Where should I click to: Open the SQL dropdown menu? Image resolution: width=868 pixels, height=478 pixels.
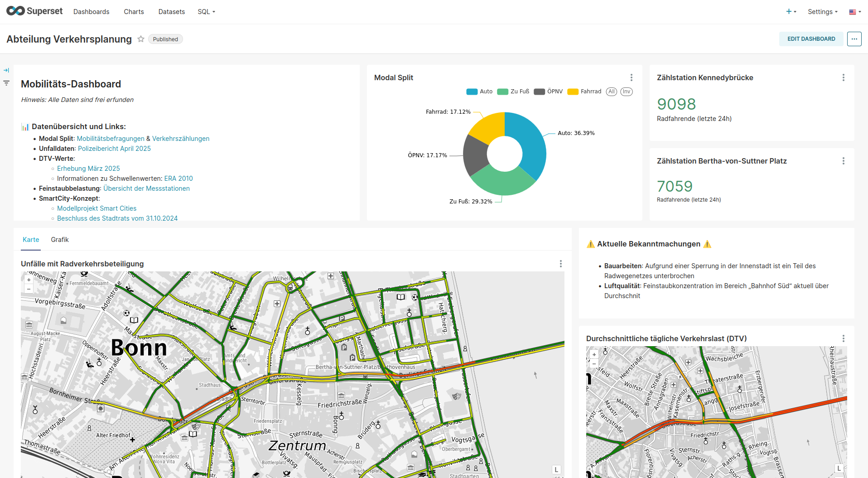click(206, 12)
